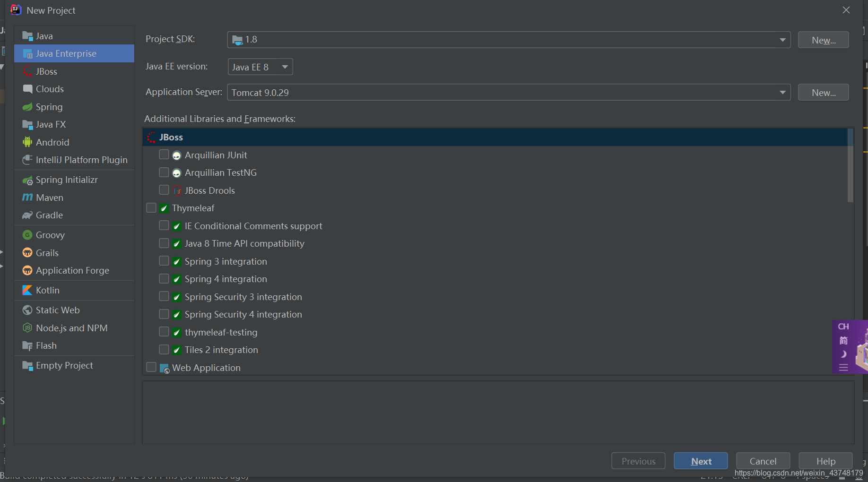This screenshot has width=868, height=482.
Task: Click the Arquillian JUnit framework icon
Action: tap(177, 155)
